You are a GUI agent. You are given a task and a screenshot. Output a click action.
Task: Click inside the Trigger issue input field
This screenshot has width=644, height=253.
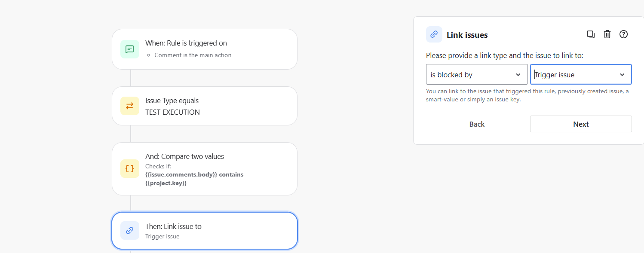coord(567,74)
